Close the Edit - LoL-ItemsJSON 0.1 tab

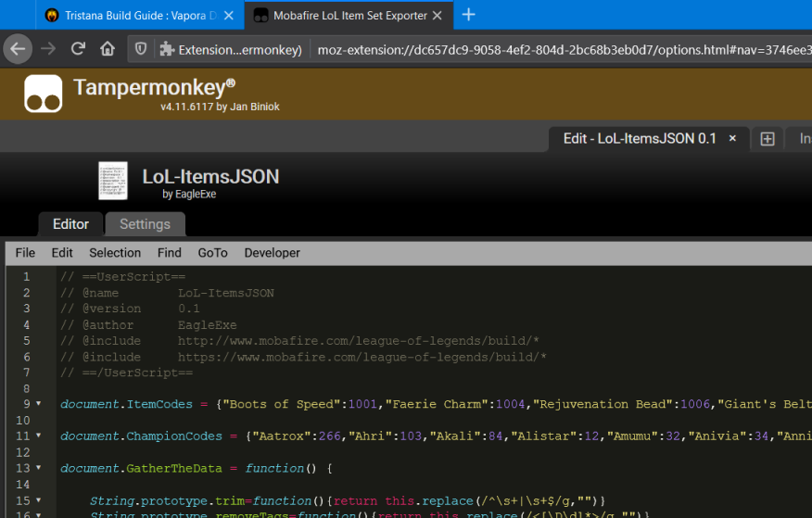pos(732,138)
